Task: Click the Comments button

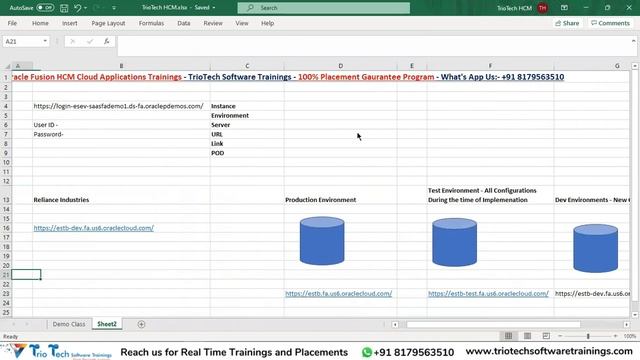Action: (610, 23)
